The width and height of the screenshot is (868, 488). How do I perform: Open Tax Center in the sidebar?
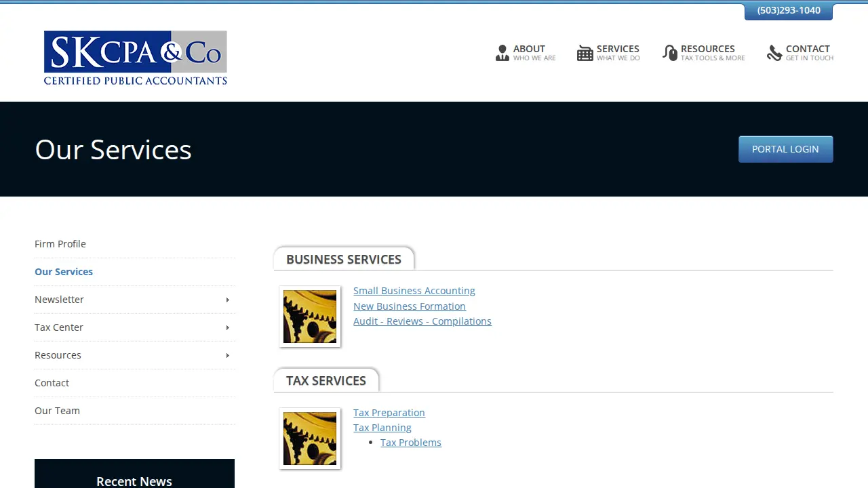(x=134, y=327)
